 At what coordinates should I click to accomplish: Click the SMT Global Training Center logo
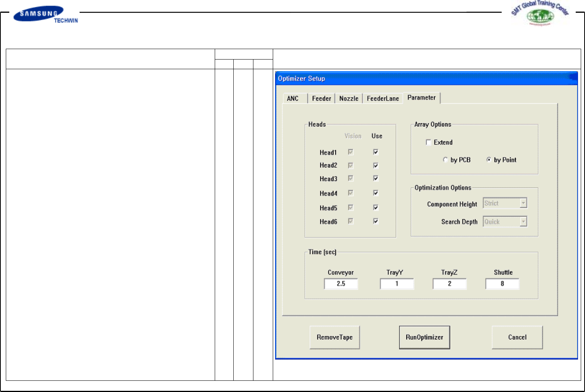541,13
